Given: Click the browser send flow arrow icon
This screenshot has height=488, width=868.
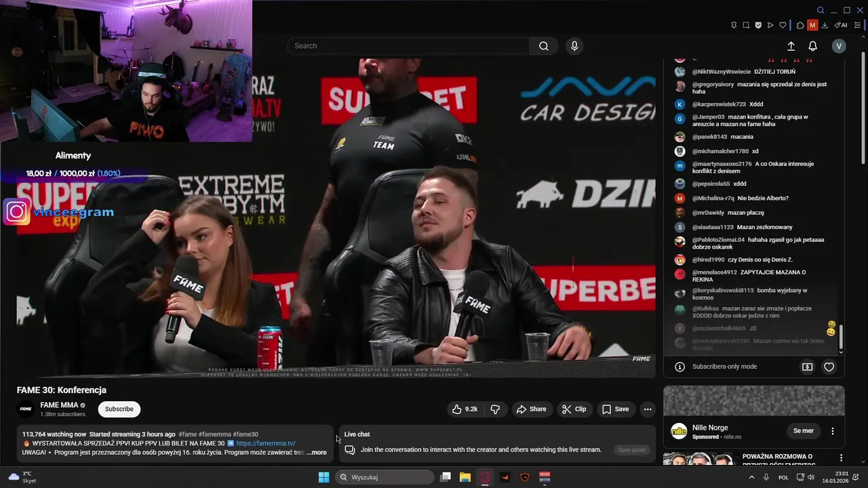Looking at the screenshot, I should pyautogui.click(x=770, y=25).
